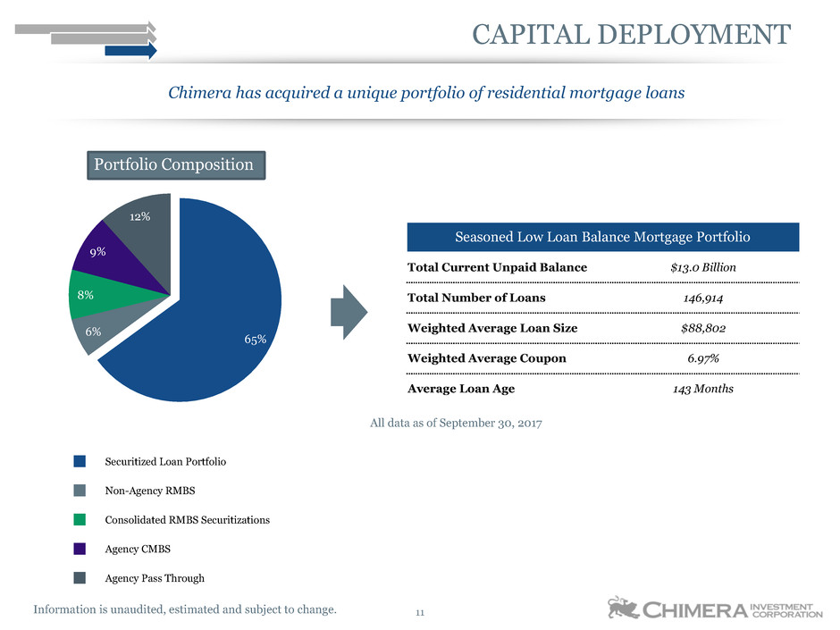Click the "Total Number of Loans" row label
This screenshot has width=840, height=630.
476,298
